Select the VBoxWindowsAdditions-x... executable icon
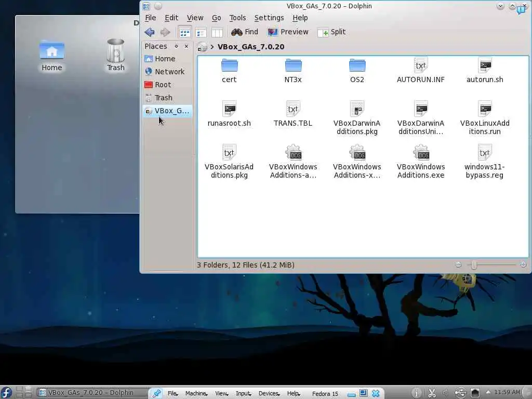Image resolution: width=532 pixels, height=399 pixels. (x=357, y=152)
